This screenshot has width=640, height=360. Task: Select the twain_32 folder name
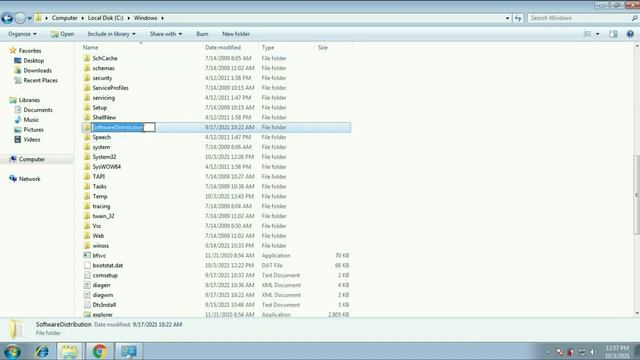[103, 216]
